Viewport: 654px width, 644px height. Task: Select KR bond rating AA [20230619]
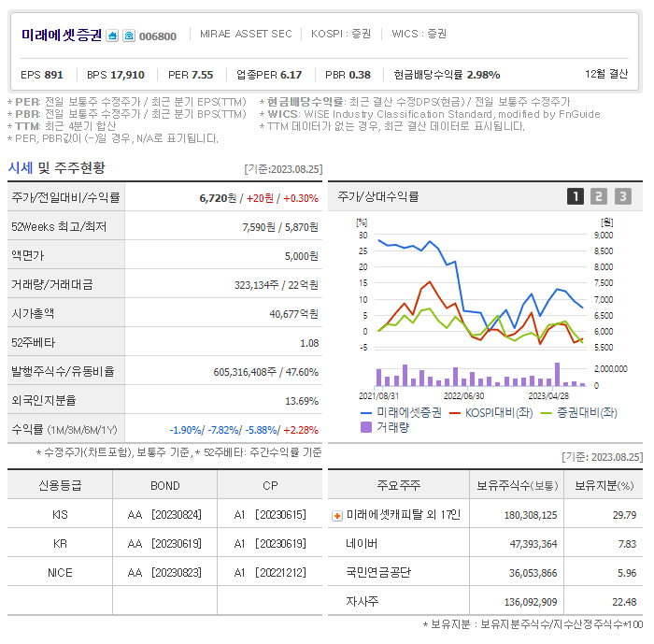coord(164,544)
